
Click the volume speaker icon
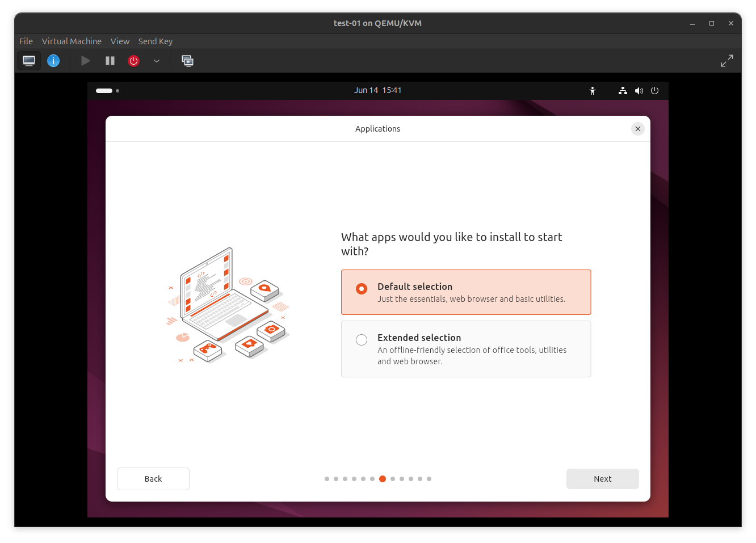639,90
